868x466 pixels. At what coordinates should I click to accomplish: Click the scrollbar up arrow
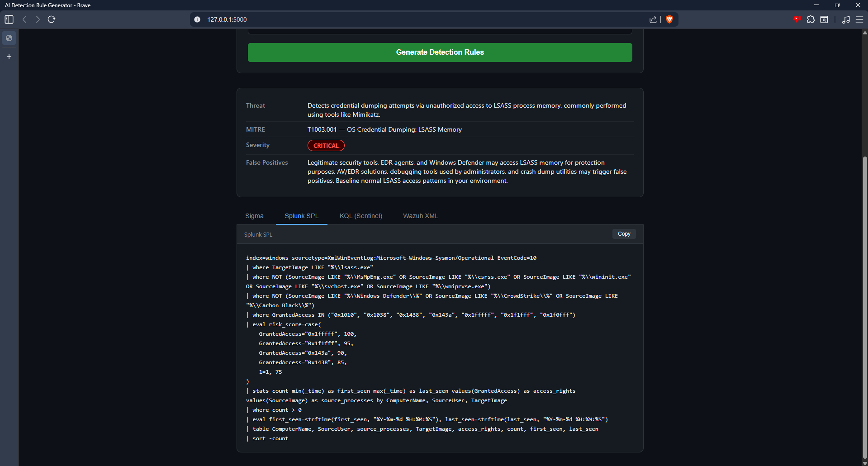click(865, 33)
